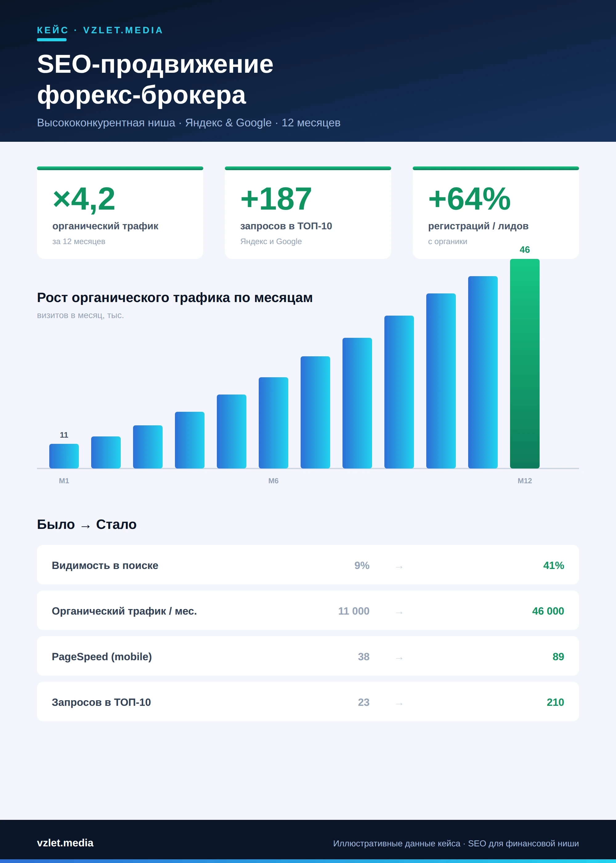Click the M6 axis label
Image resolution: width=616 pixels, height=863 pixels.
click(274, 481)
